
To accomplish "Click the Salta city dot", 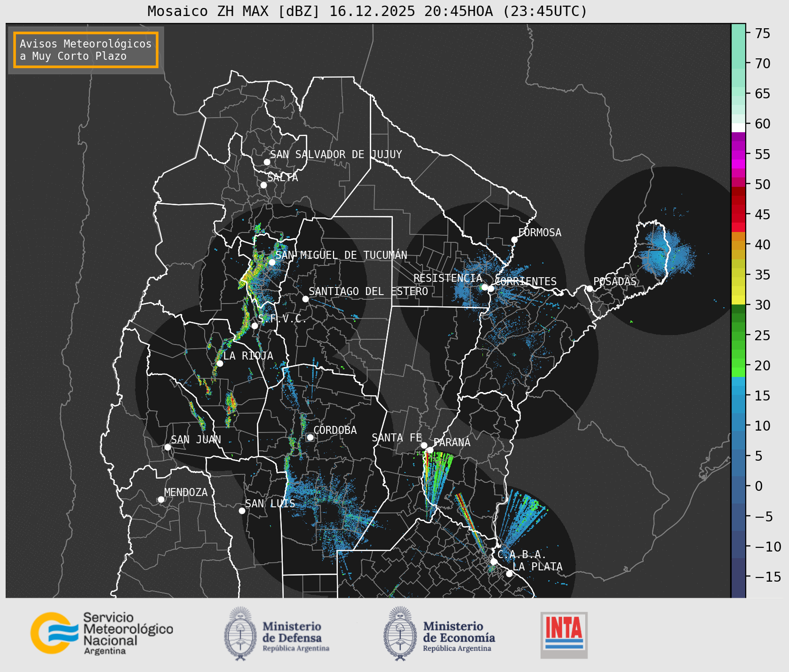I will [x=264, y=185].
